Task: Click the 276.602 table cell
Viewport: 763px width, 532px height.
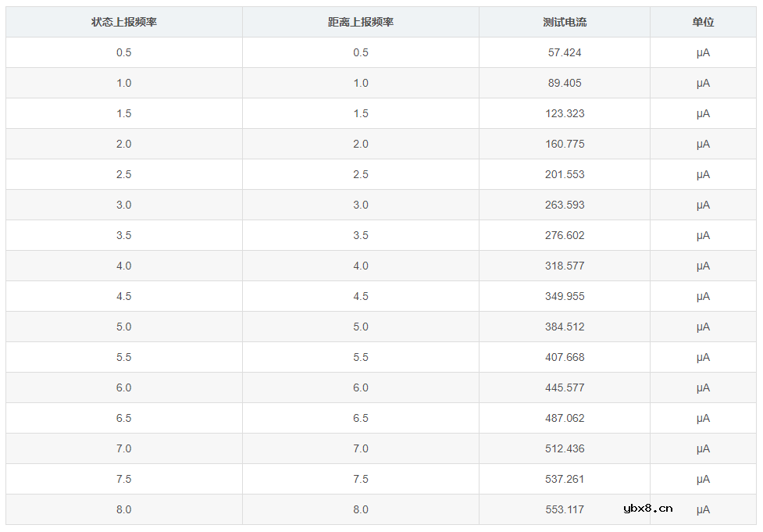Action: pos(565,235)
